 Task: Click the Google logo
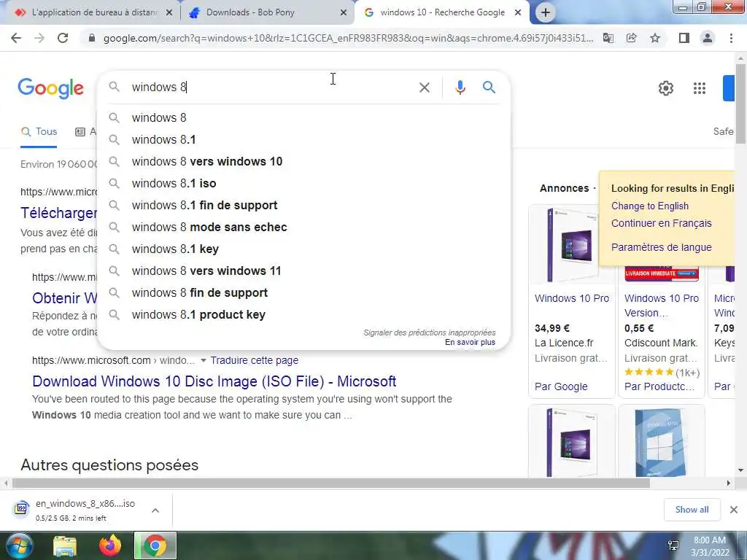tap(50, 88)
